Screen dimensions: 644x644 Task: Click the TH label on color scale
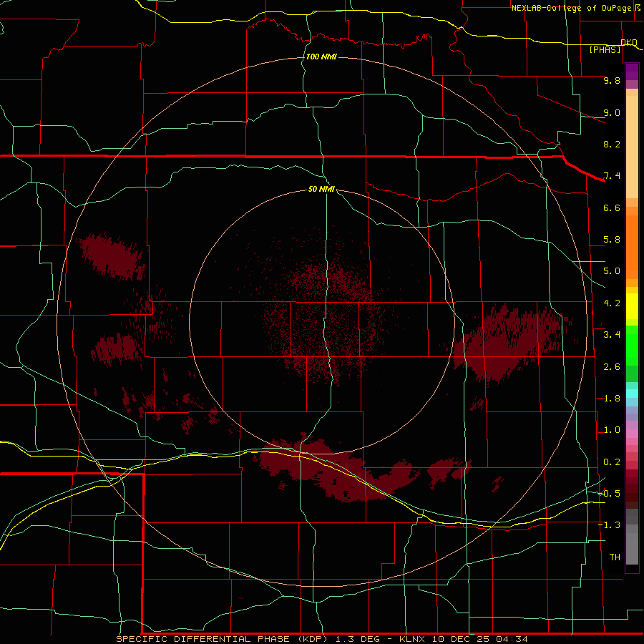615,557
